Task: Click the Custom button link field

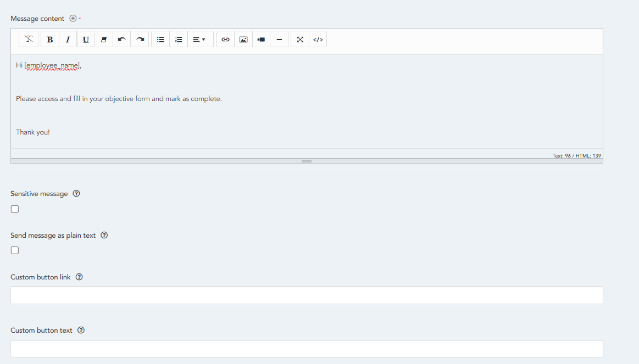Action: click(x=307, y=295)
